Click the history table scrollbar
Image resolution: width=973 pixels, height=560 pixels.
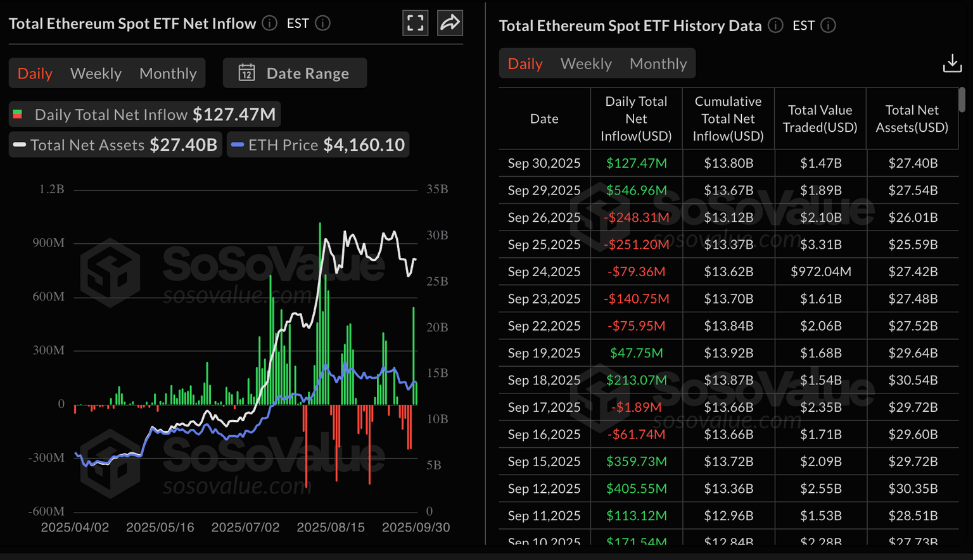(962, 100)
